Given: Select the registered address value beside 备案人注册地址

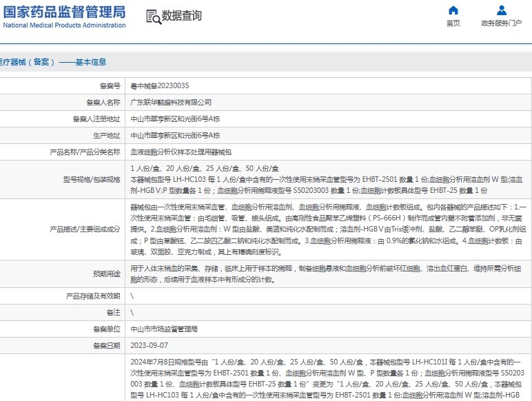Looking at the screenshot, I should tap(176, 119).
